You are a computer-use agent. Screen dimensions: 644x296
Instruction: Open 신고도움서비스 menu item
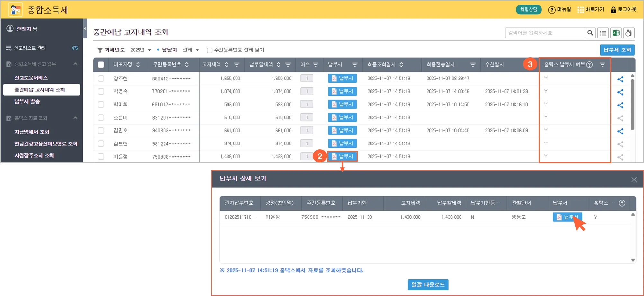tap(31, 78)
